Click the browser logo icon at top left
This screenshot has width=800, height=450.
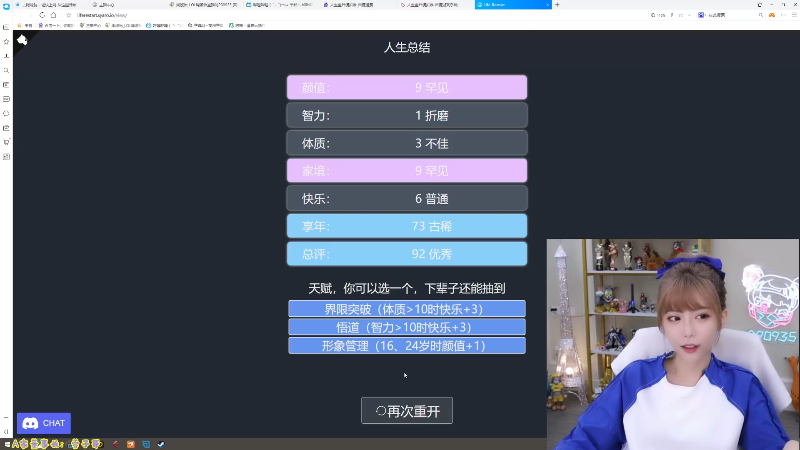[x=6, y=6]
